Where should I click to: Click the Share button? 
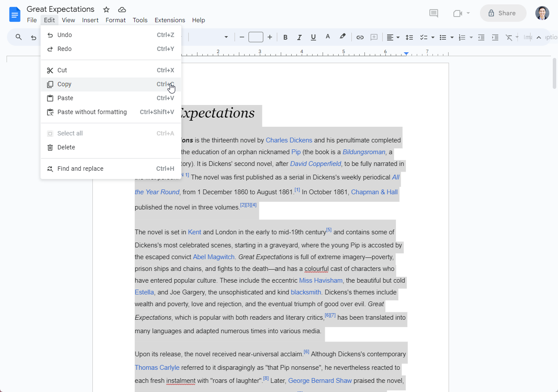pos(503,13)
